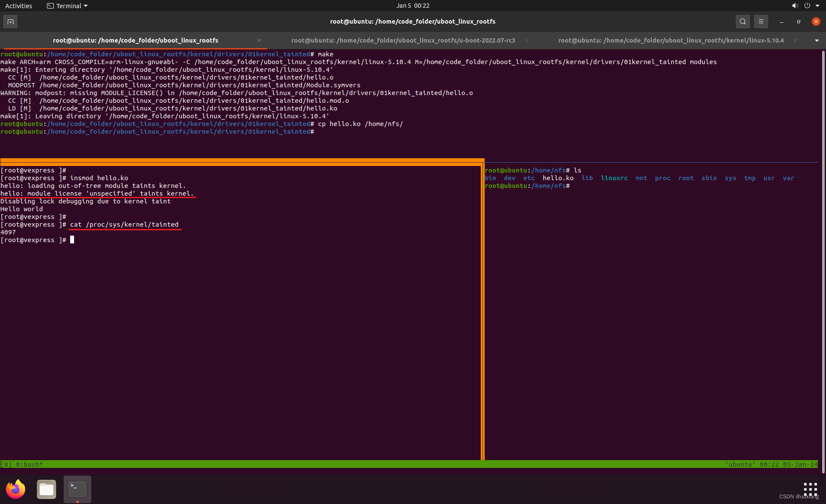Click the output value '4097'
The image size is (826, 504).
click(x=8, y=232)
